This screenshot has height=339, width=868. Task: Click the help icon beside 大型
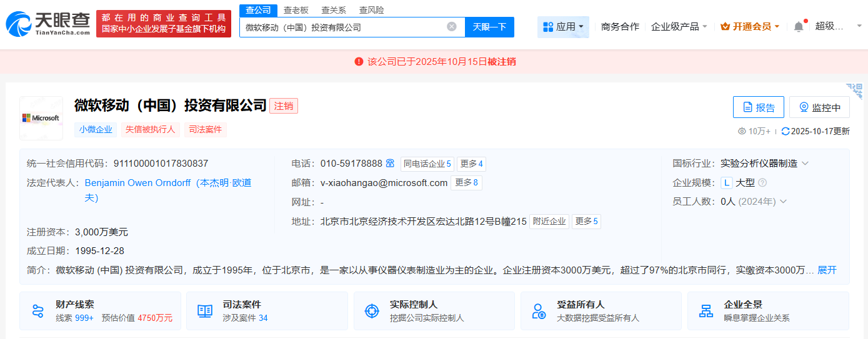[x=762, y=183]
